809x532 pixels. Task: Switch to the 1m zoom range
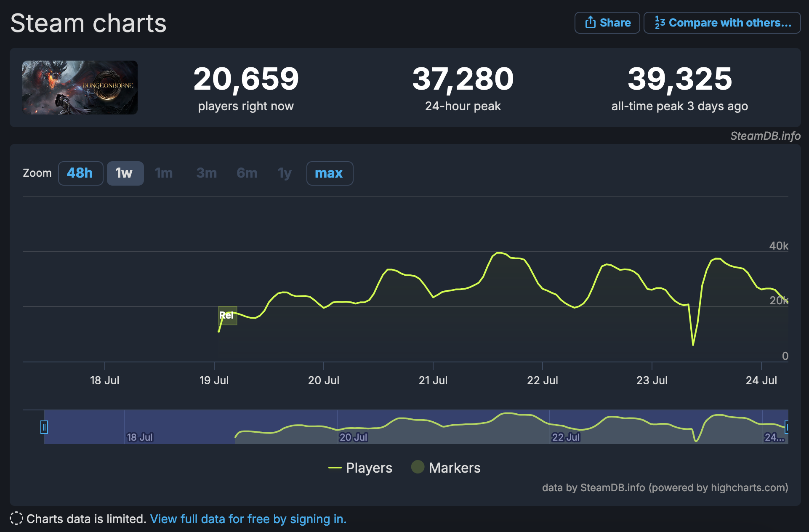[164, 173]
